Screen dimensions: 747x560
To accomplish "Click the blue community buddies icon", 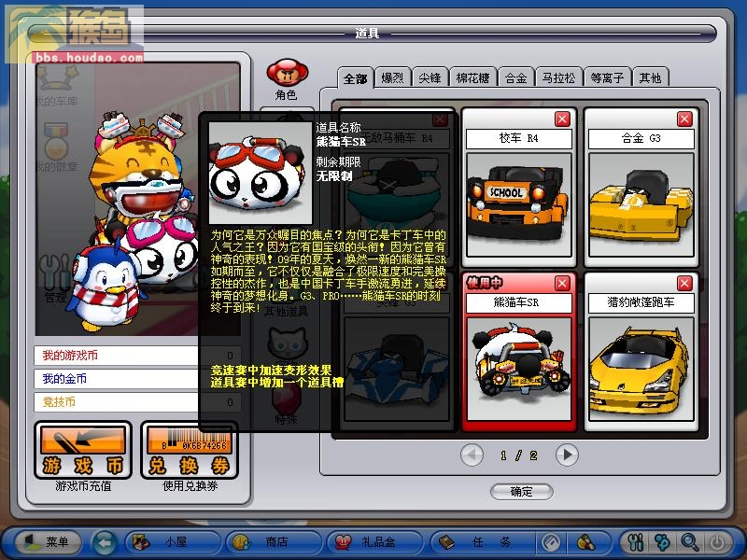I will [x=663, y=542].
